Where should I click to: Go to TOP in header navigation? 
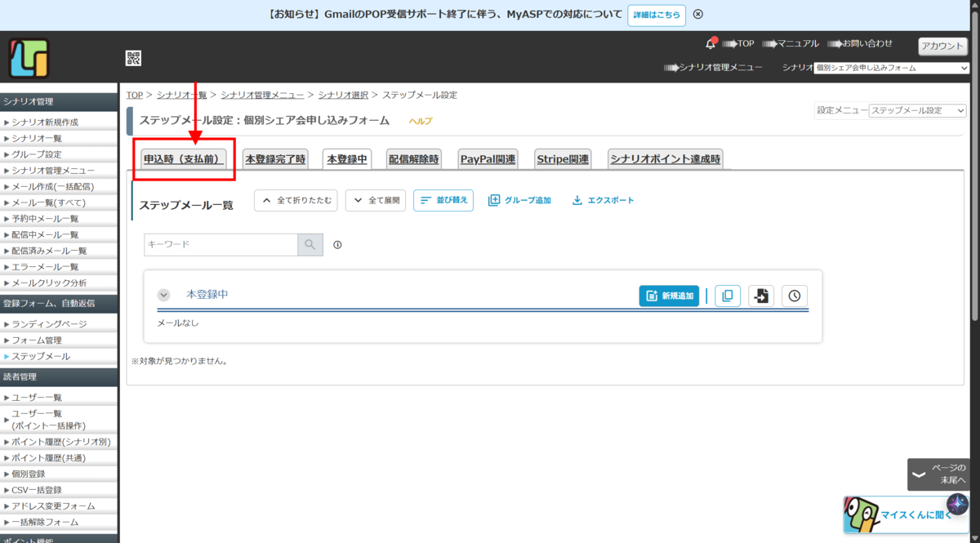[x=746, y=43]
